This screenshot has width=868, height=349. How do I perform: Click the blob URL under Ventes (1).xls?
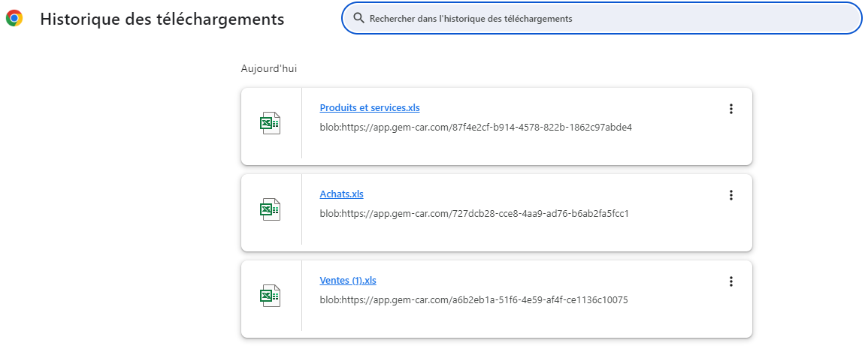473,300
